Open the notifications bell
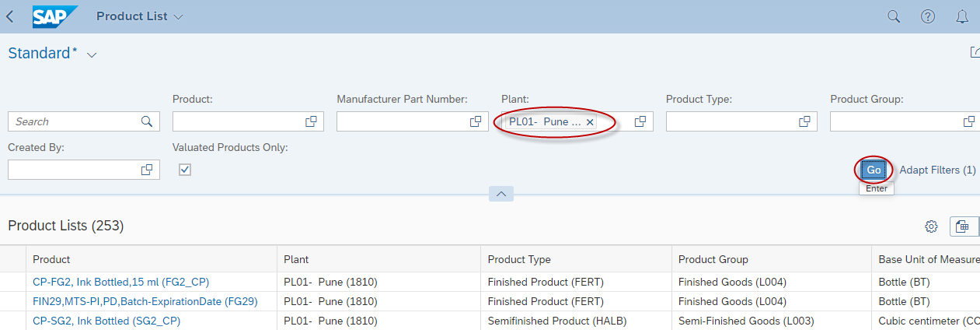The image size is (980, 330). [x=962, y=16]
